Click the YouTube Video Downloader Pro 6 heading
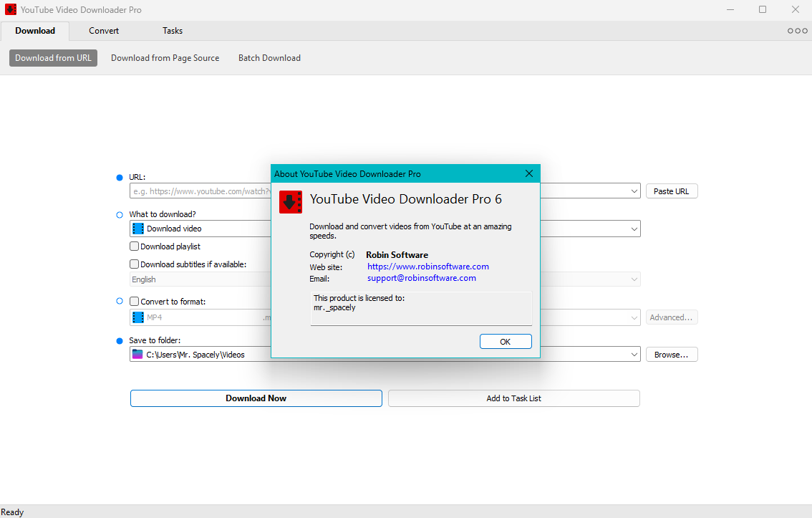Screen dimensions: 812x518 click(406, 199)
